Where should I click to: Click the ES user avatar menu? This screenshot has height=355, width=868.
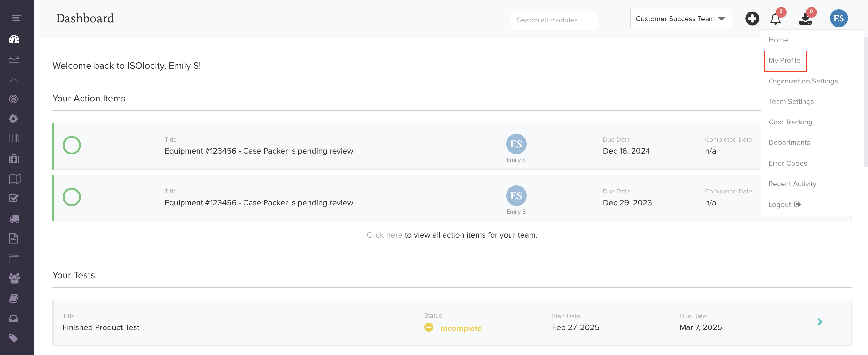click(x=838, y=19)
